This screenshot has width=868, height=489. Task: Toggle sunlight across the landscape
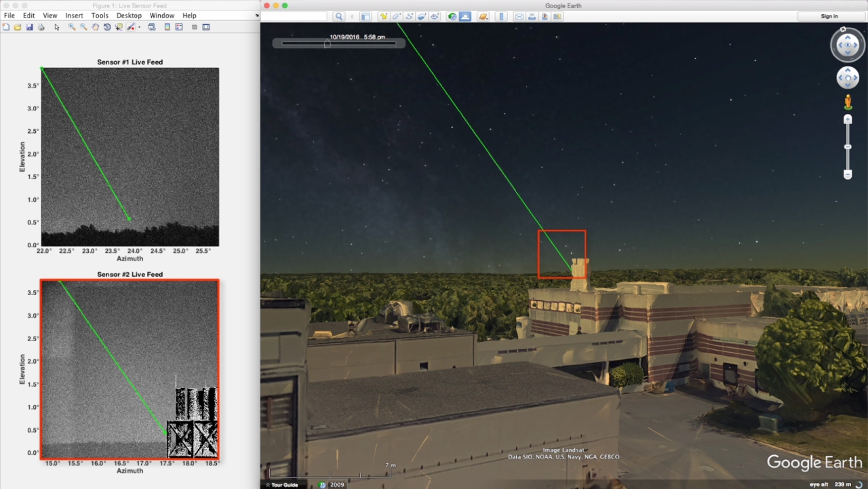coord(465,16)
